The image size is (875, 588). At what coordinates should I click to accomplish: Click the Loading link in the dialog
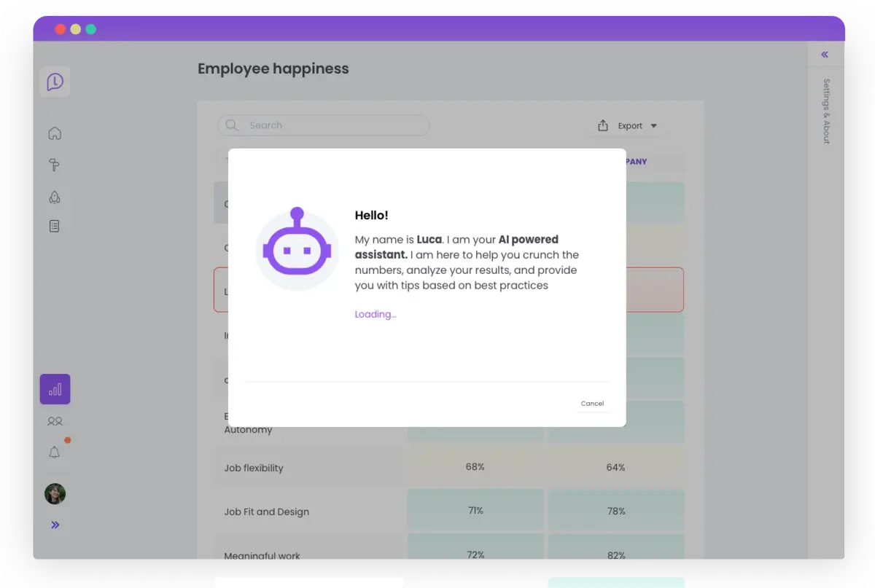click(x=375, y=314)
